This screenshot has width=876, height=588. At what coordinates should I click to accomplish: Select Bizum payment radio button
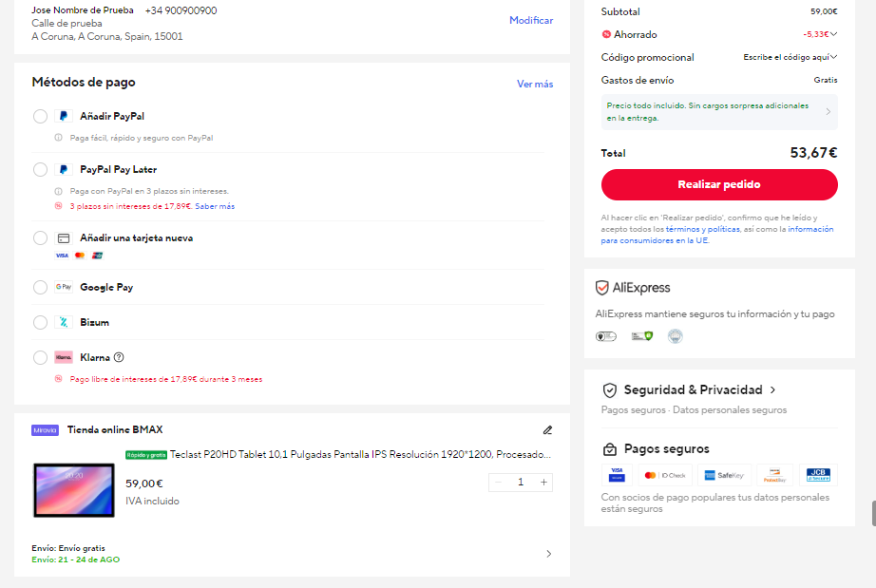40,322
